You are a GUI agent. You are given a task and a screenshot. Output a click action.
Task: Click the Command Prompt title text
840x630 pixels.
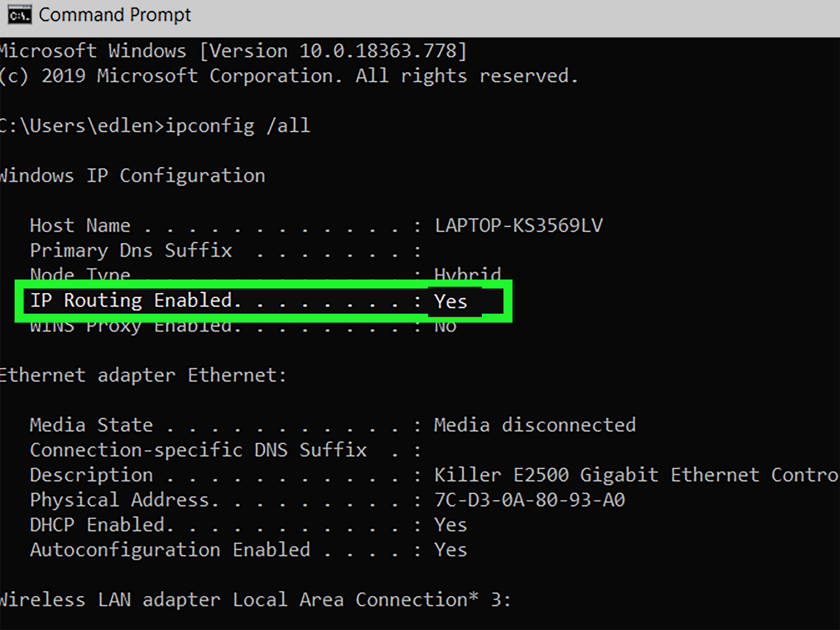click(115, 15)
